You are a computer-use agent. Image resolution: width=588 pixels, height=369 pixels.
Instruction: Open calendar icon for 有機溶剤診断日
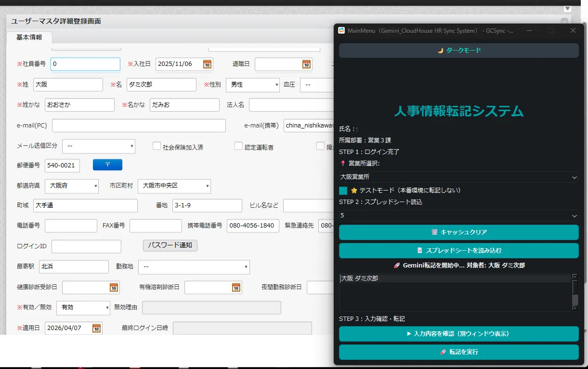(x=236, y=287)
